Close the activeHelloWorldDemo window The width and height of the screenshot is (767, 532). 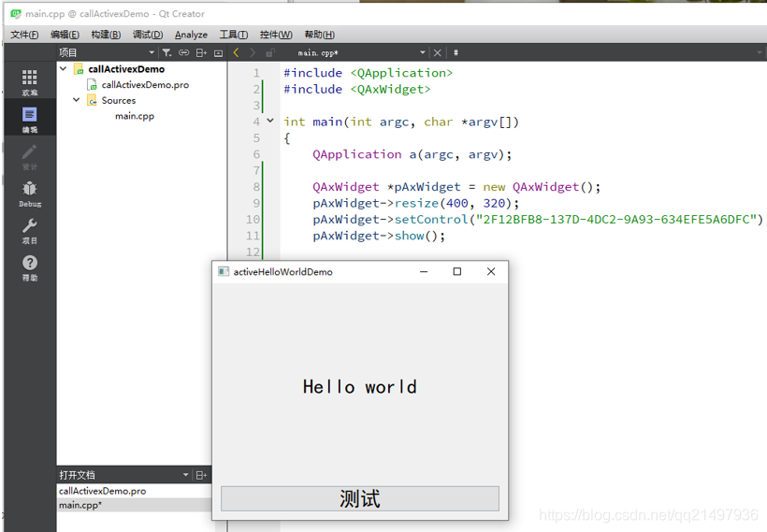491,271
